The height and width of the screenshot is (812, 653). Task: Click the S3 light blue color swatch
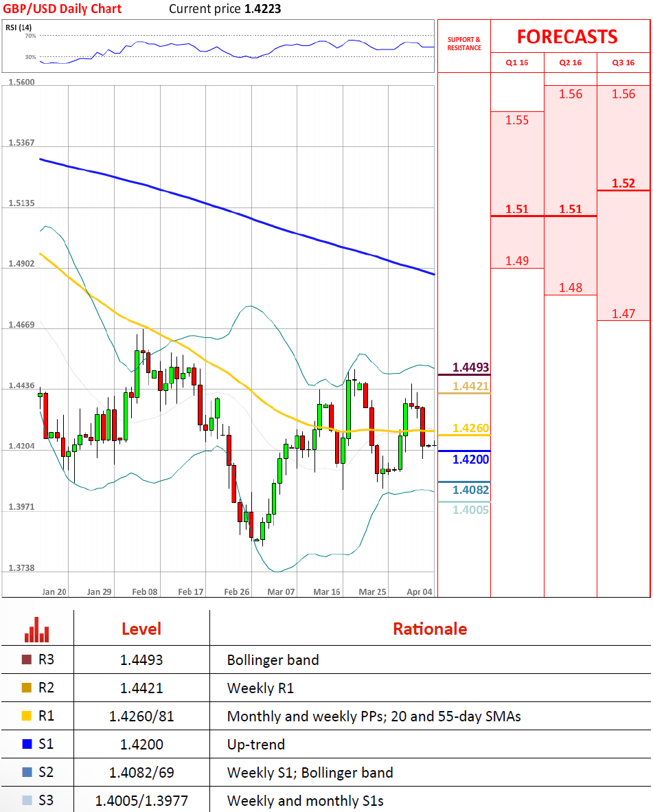click(27, 800)
